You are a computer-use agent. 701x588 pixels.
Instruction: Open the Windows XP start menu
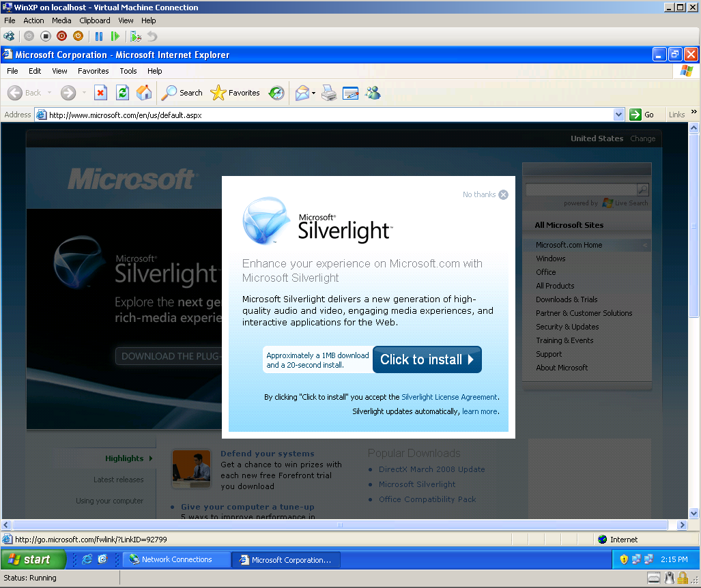[33, 559]
